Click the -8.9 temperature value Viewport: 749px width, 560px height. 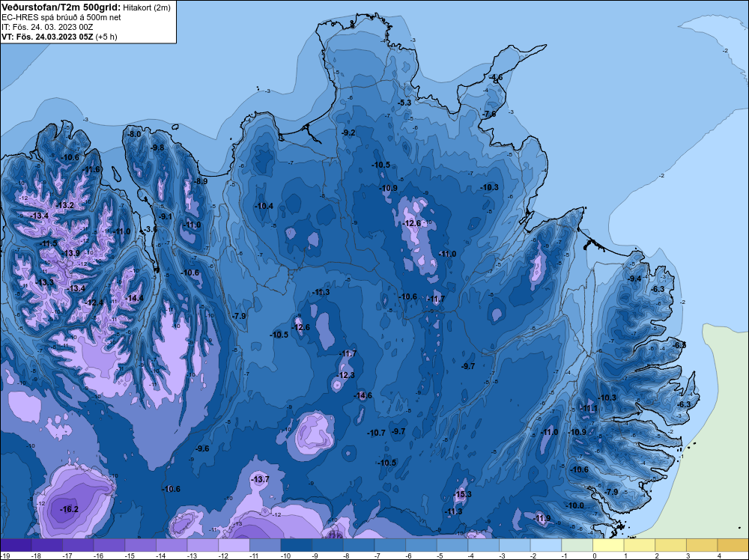[x=201, y=181]
